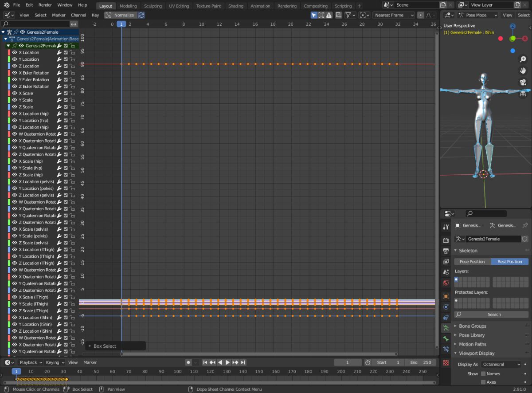Switch to the Sculpting workspace tab

(x=153, y=6)
